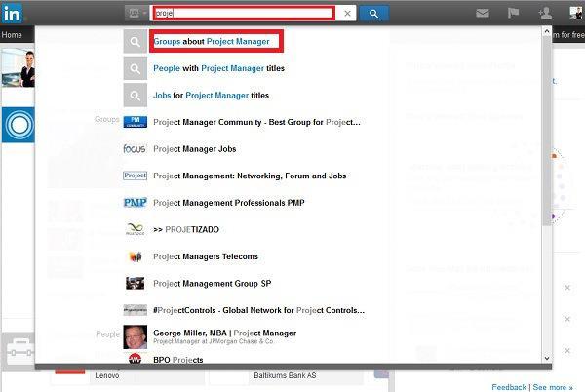Click the BPO Projects red logo

pos(136,359)
